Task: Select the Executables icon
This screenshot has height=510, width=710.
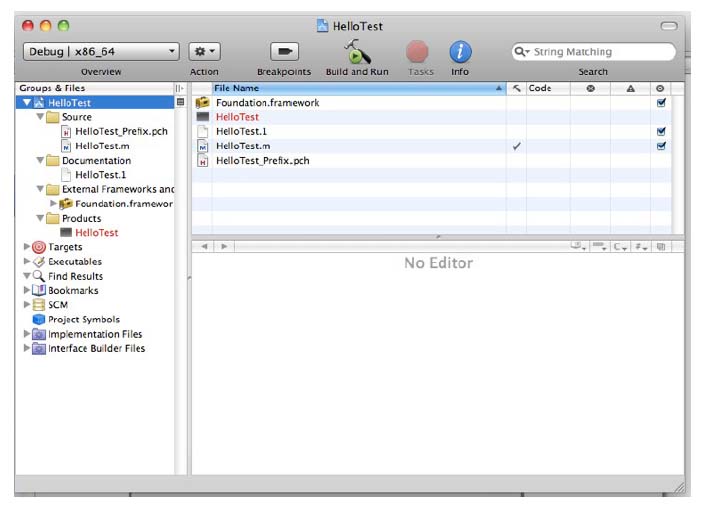Action: tap(39, 261)
